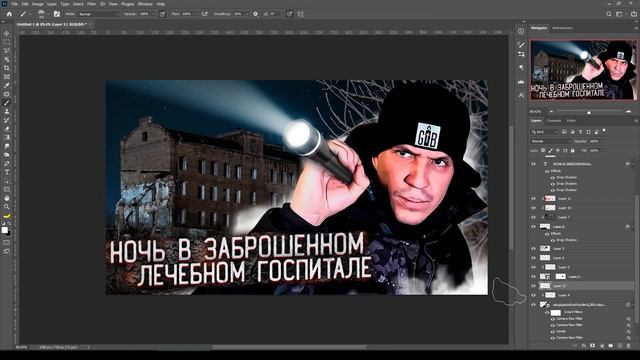The width and height of the screenshot is (640, 360).
Task: Hide Layer 4 with its eye icon
Action: (533, 295)
